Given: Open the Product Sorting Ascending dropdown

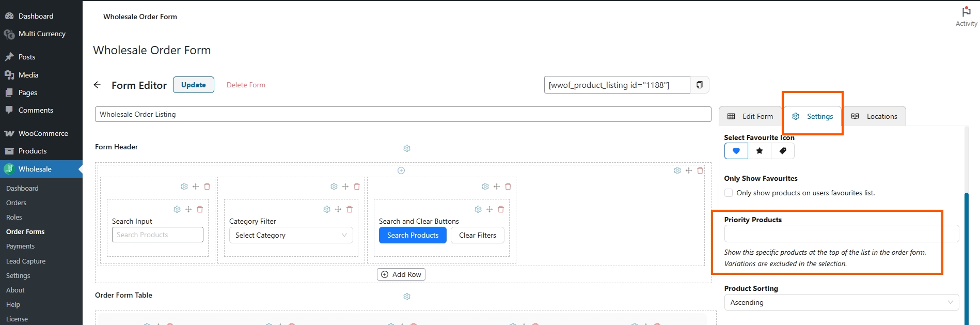Looking at the screenshot, I should point(842,302).
